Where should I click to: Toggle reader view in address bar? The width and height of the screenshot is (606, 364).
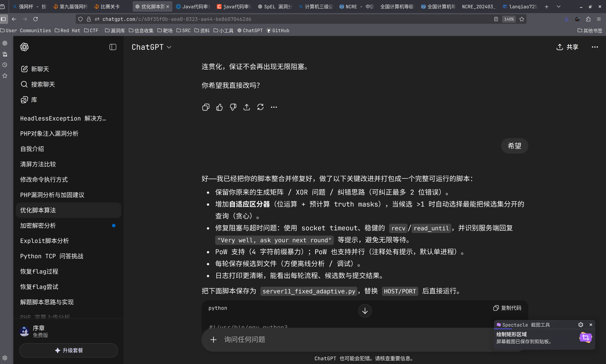(496, 19)
